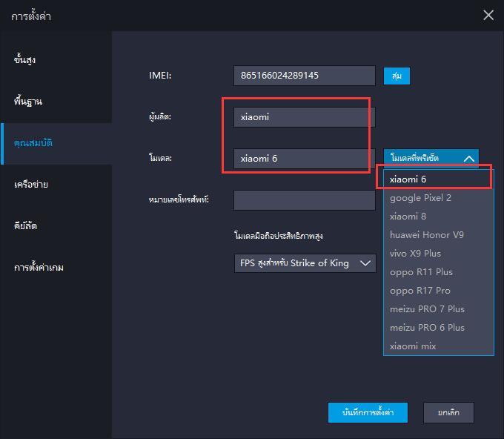The height and width of the screenshot is (439, 504).
Task: Select oppo R17 Pro preset
Action: pos(439,291)
